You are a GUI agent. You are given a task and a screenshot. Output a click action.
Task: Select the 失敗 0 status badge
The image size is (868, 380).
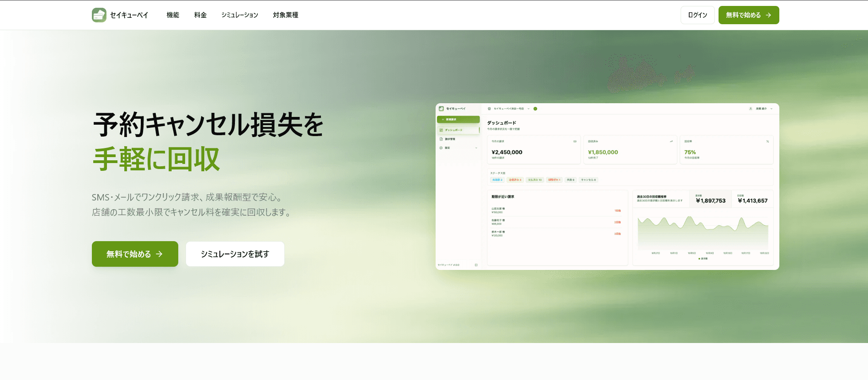[x=570, y=180]
